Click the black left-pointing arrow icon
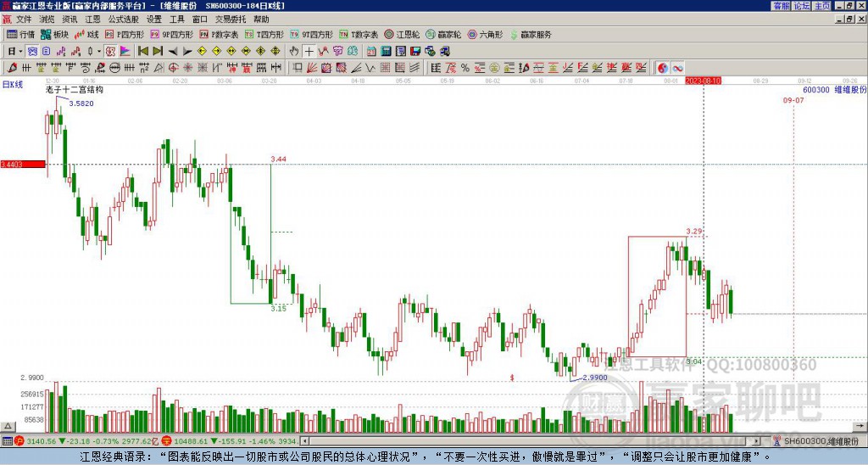The width and height of the screenshot is (868, 465). pos(173,52)
